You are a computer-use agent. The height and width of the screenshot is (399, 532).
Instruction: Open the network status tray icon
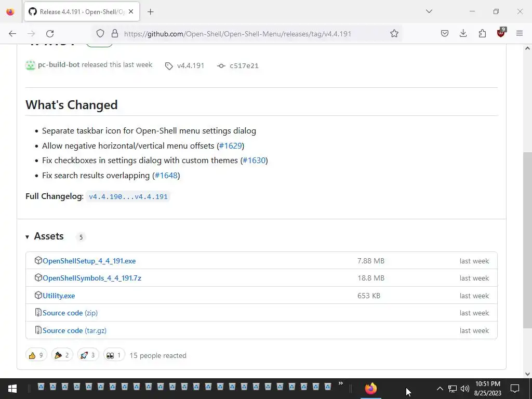point(453,389)
